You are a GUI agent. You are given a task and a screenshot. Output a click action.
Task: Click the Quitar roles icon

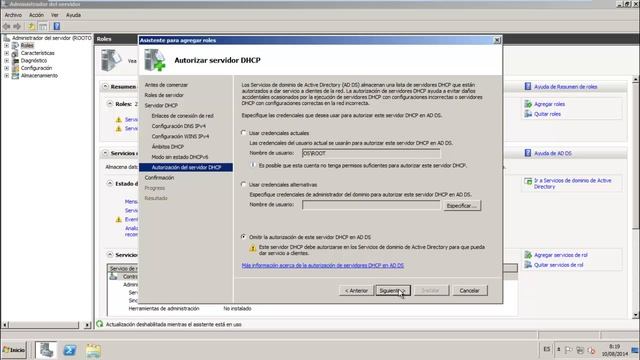pyautogui.click(x=528, y=114)
